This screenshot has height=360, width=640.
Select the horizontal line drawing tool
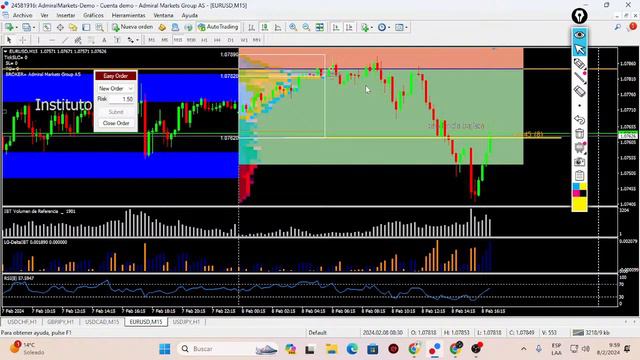pyautogui.click(x=52, y=40)
